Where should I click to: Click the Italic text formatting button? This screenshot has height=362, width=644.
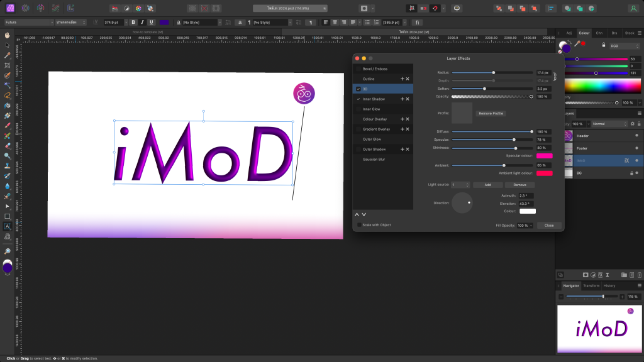(142, 22)
